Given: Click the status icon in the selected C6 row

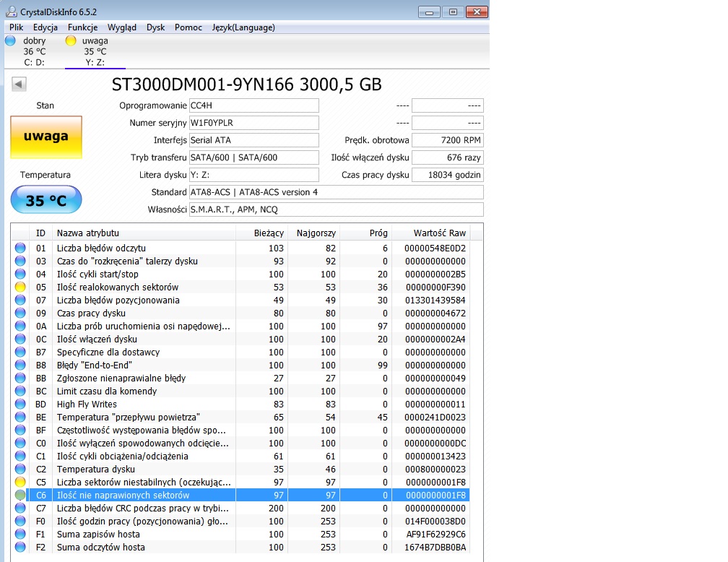Looking at the screenshot, I should [x=20, y=495].
